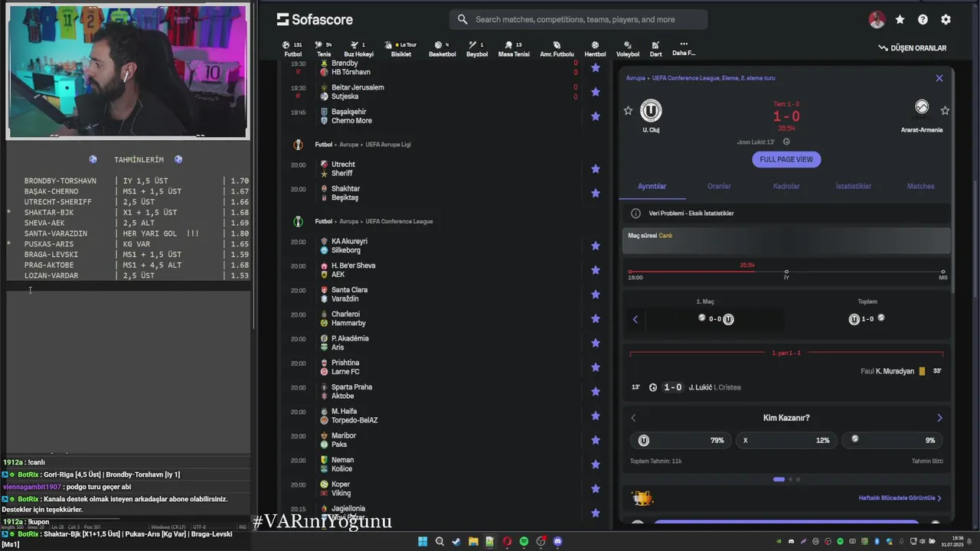The height and width of the screenshot is (551, 980).
Task: Toggle favorite star for Başakşehir match
Action: (595, 116)
